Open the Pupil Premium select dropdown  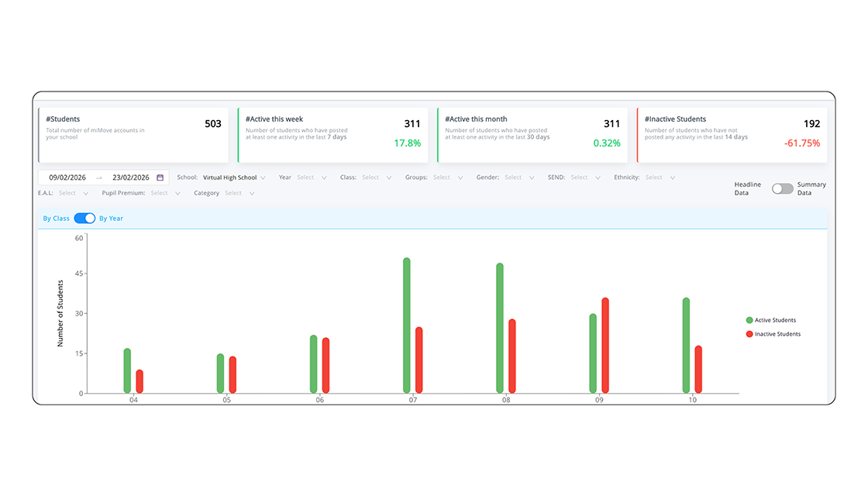pyautogui.click(x=164, y=193)
